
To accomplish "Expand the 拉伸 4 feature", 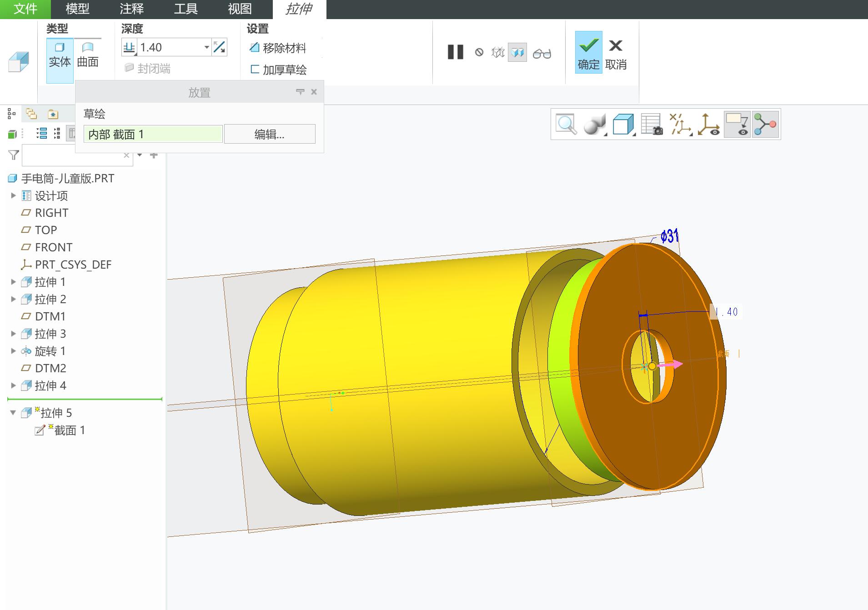I will click(13, 385).
